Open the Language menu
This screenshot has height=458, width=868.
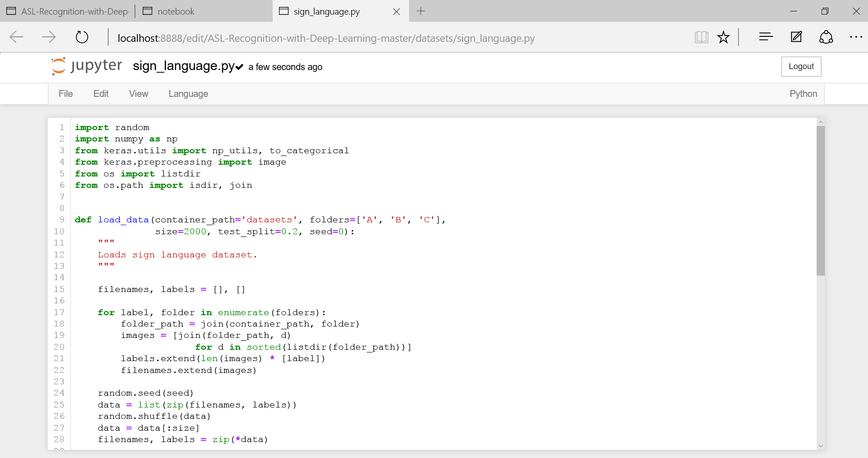click(188, 94)
